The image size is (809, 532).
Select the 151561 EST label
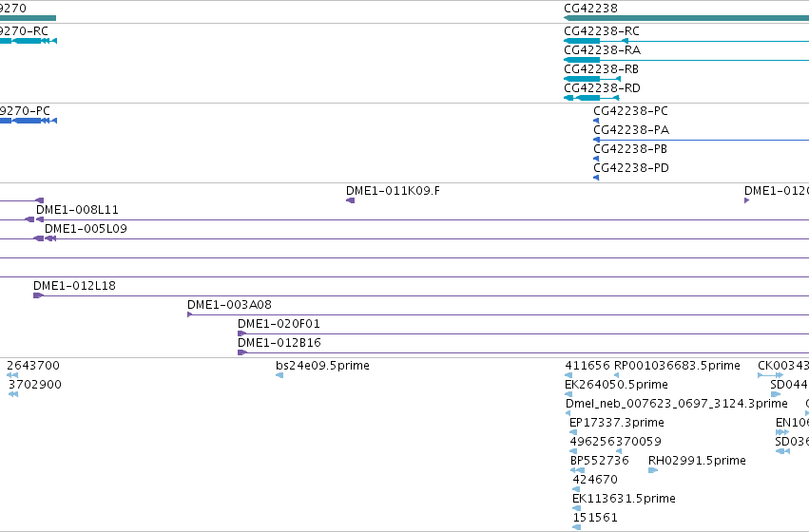(595, 519)
